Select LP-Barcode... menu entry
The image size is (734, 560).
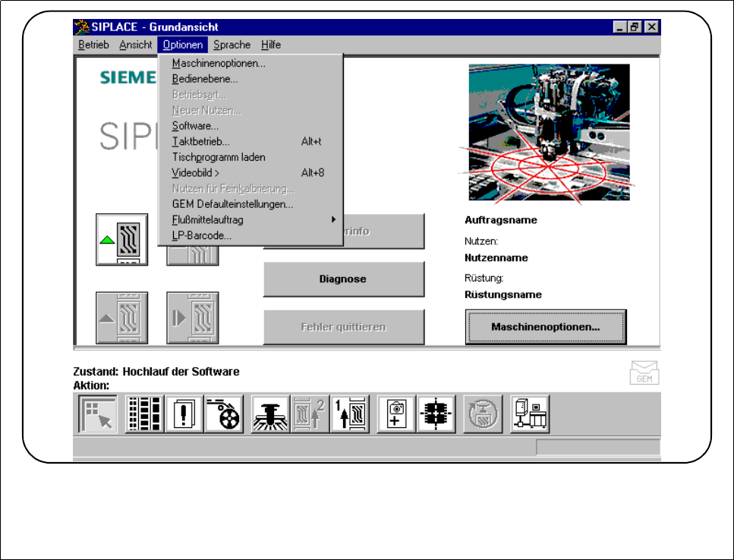tap(250, 235)
